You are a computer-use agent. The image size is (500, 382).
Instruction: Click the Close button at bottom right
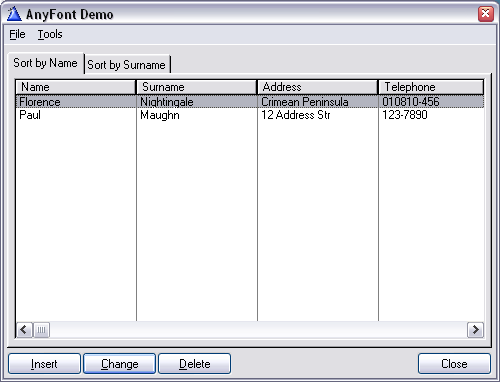coord(454,364)
